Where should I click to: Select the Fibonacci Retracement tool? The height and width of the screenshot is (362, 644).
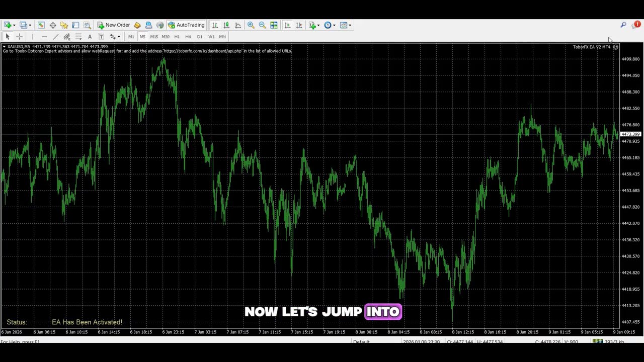pos(78,36)
